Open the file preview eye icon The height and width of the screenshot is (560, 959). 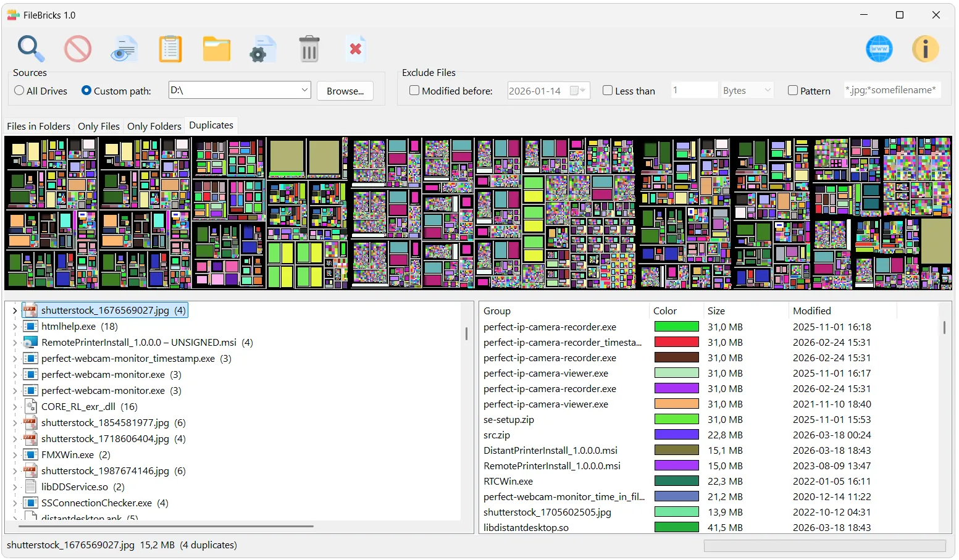124,49
